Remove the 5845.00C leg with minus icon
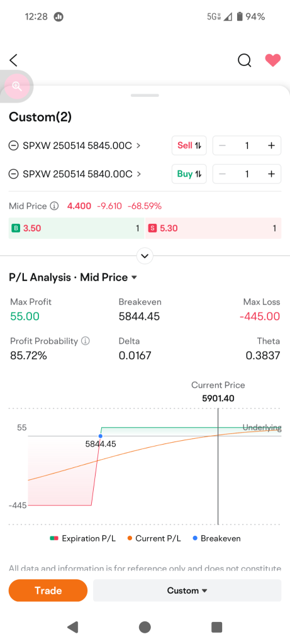Image resolution: width=290 pixels, height=644 pixels. pyautogui.click(x=14, y=145)
